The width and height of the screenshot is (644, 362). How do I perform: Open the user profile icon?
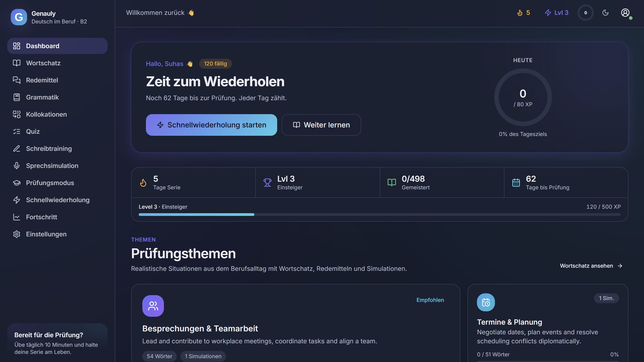[625, 13]
